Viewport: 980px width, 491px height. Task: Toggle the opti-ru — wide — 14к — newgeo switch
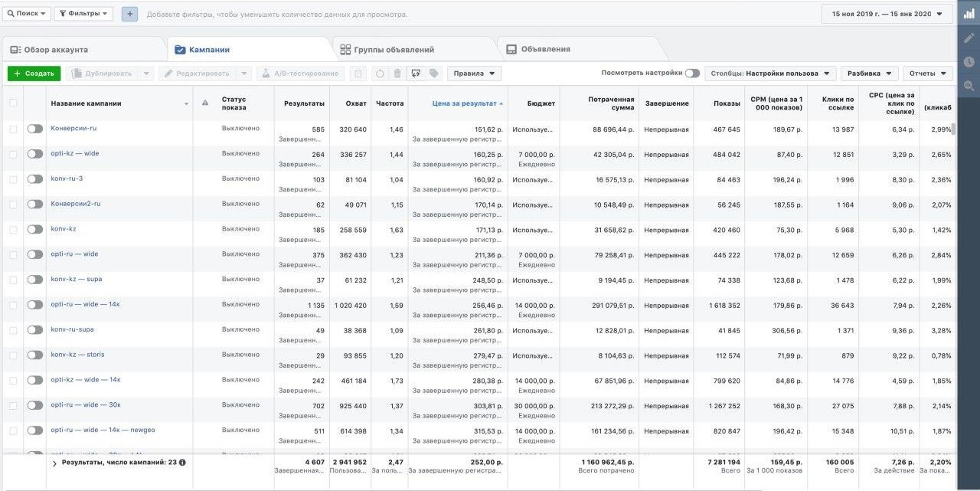coord(34,431)
